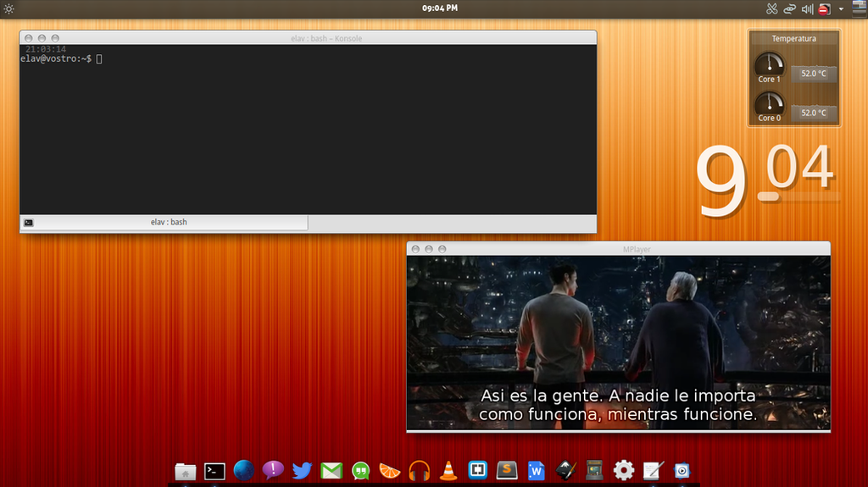The height and width of the screenshot is (487, 868).
Task: Open the blue W word processor
Action: [536, 471]
